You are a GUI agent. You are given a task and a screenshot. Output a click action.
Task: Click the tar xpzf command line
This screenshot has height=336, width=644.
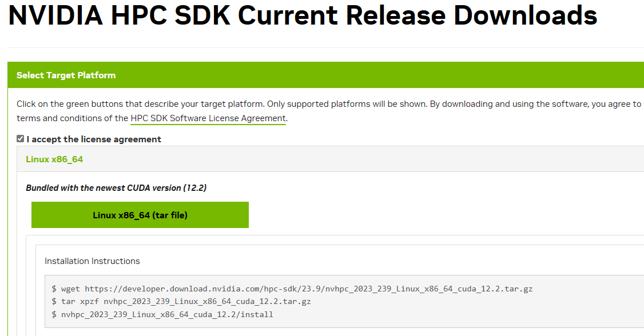tap(181, 302)
